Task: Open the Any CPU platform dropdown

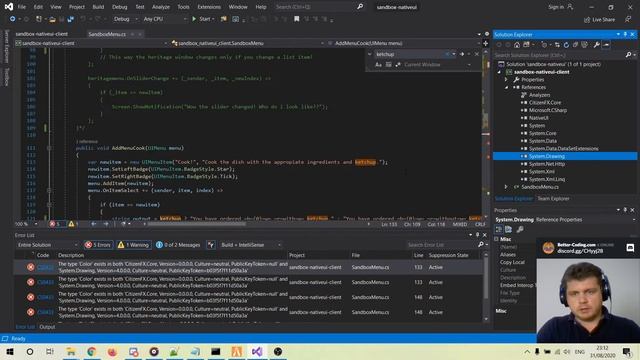Action: point(164,19)
